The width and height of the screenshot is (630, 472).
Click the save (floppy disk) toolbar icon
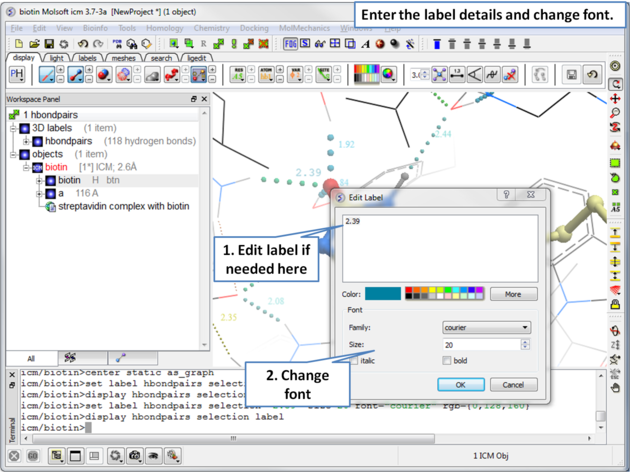click(x=48, y=44)
